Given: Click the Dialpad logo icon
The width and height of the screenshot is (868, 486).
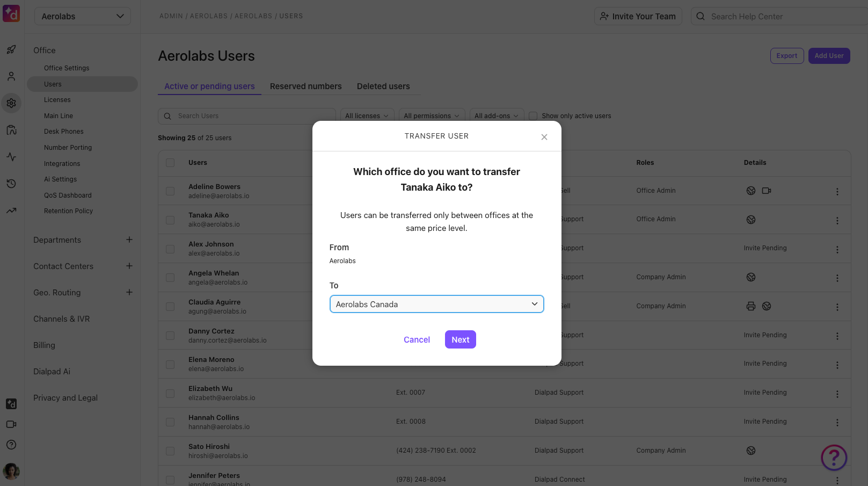Looking at the screenshot, I should (x=11, y=13).
